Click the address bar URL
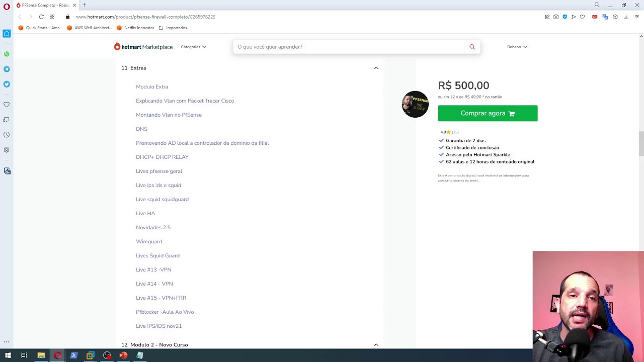Image resolution: width=644 pixels, height=362 pixels. point(145,17)
